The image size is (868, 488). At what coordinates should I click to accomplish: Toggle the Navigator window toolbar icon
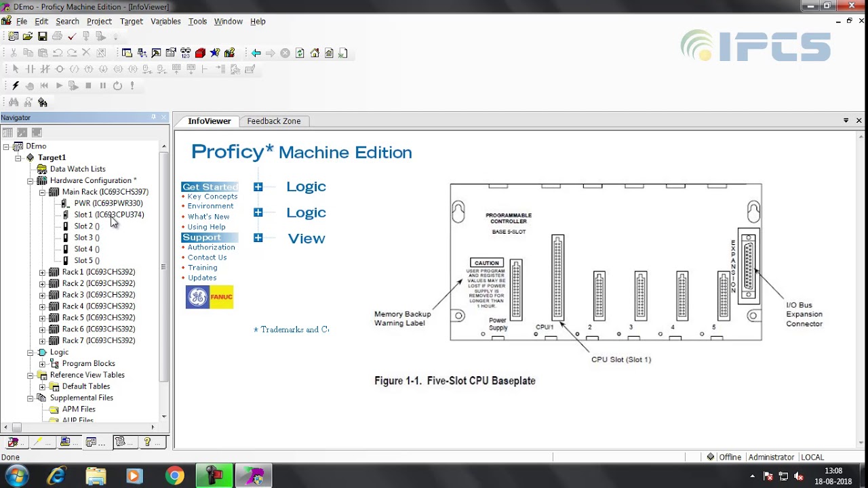point(127,53)
